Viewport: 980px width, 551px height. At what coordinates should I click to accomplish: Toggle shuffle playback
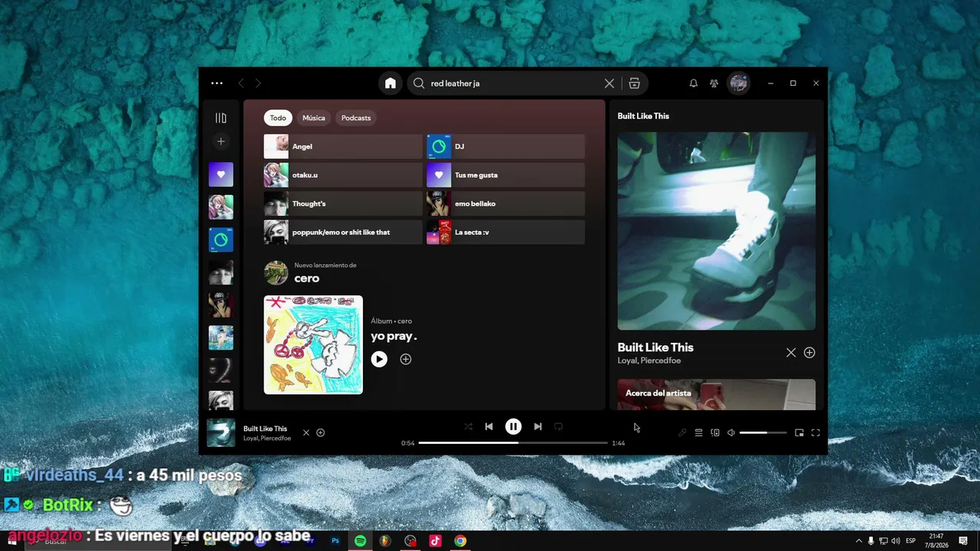click(469, 427)
